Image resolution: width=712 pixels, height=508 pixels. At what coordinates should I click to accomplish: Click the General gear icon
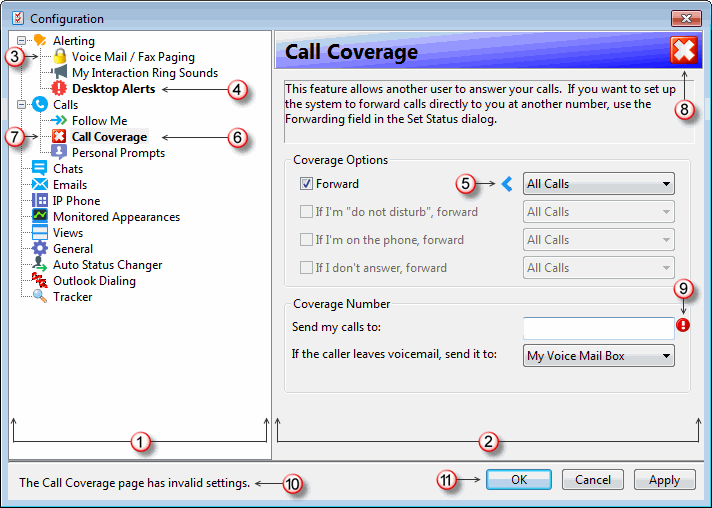(40, 249)
